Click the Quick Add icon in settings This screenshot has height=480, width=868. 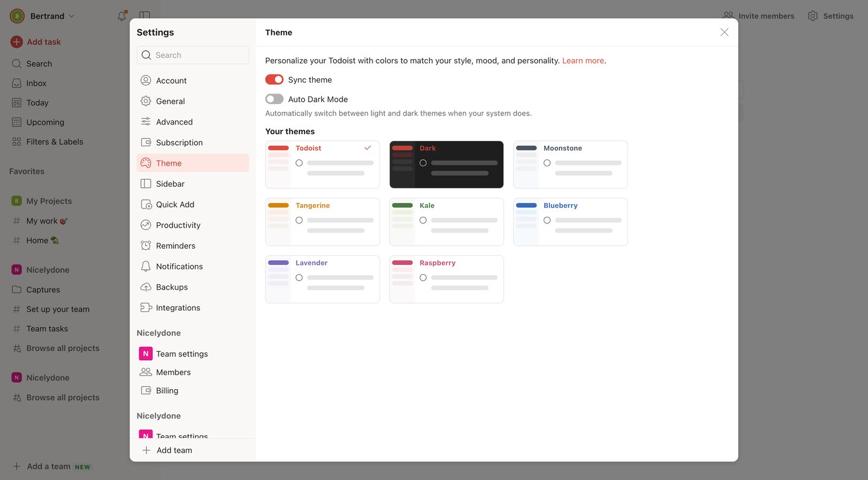click(x=145, y=204)
